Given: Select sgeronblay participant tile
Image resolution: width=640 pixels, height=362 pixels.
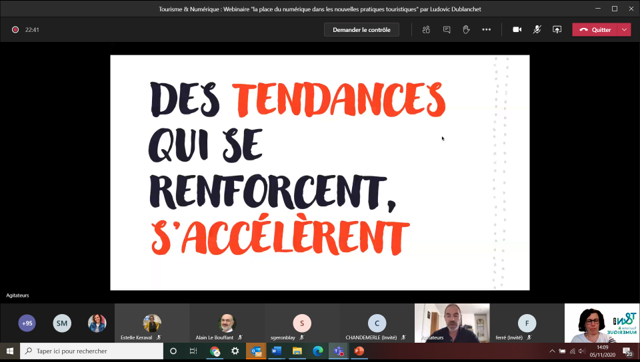Looking at the screenshot, I should click(302, 323).
